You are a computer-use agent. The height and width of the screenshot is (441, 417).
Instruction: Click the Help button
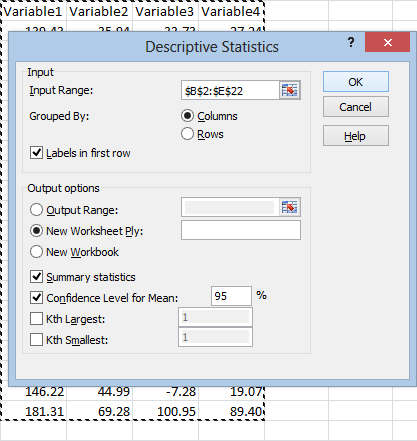click(x=356, y=136)
